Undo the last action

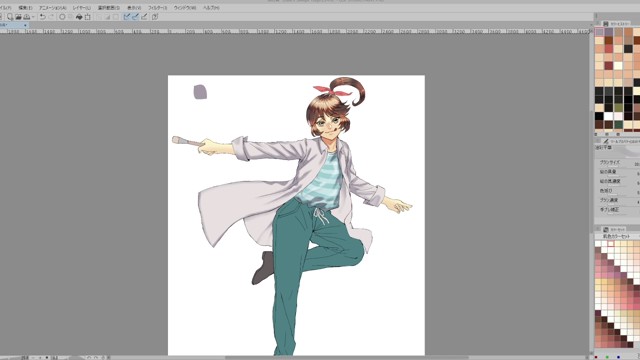pos(42,17)
